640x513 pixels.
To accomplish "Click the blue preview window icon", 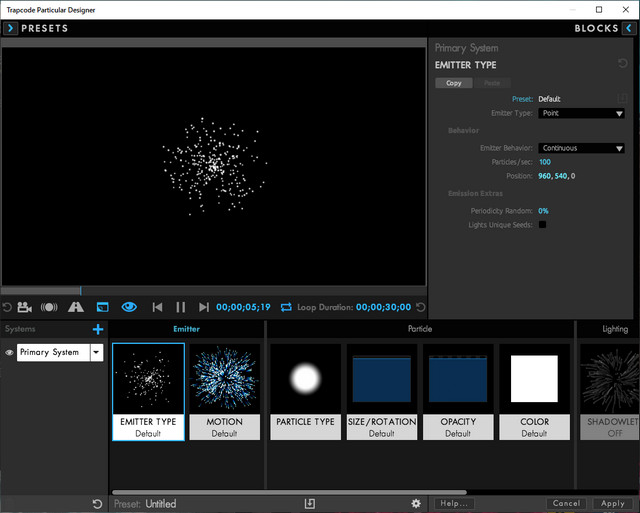I will click(102, 307).
